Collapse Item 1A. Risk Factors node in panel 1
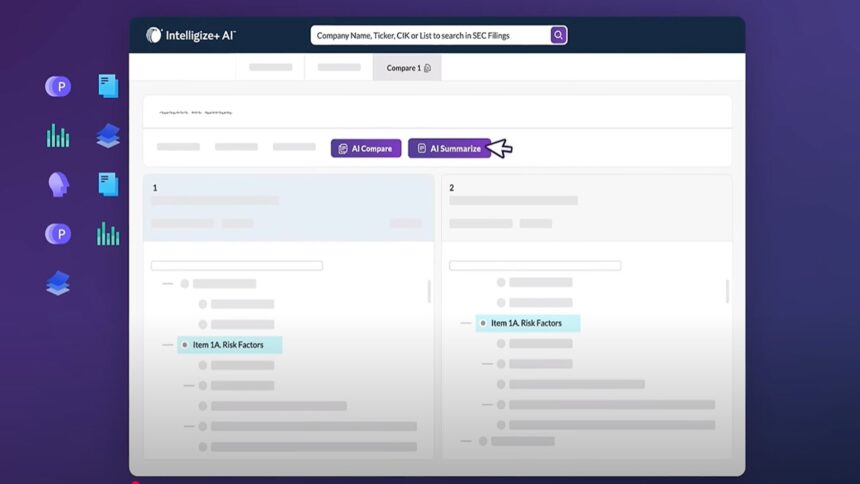The image size is (860, 484). pyautogui.click(x=167, y=345)
